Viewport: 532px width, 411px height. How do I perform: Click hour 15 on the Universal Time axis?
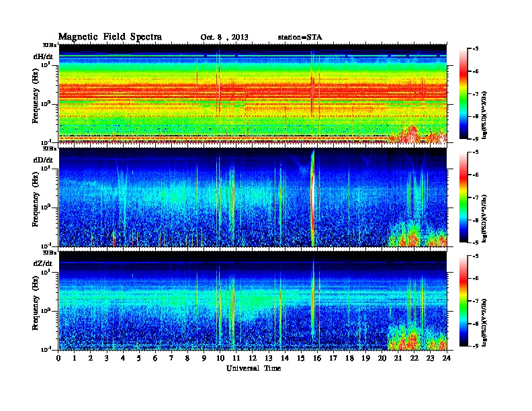(x=301, y=359)
